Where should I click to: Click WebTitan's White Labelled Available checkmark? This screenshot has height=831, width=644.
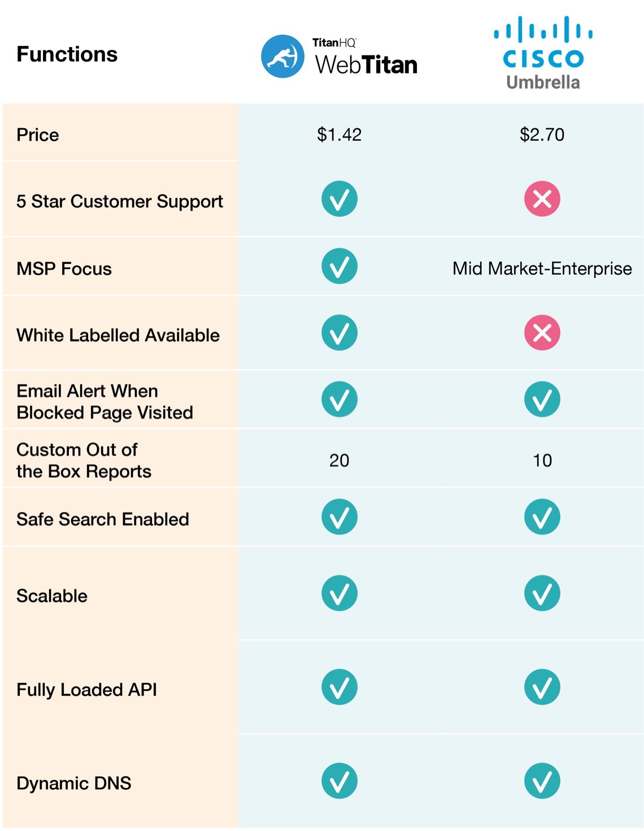340,333
